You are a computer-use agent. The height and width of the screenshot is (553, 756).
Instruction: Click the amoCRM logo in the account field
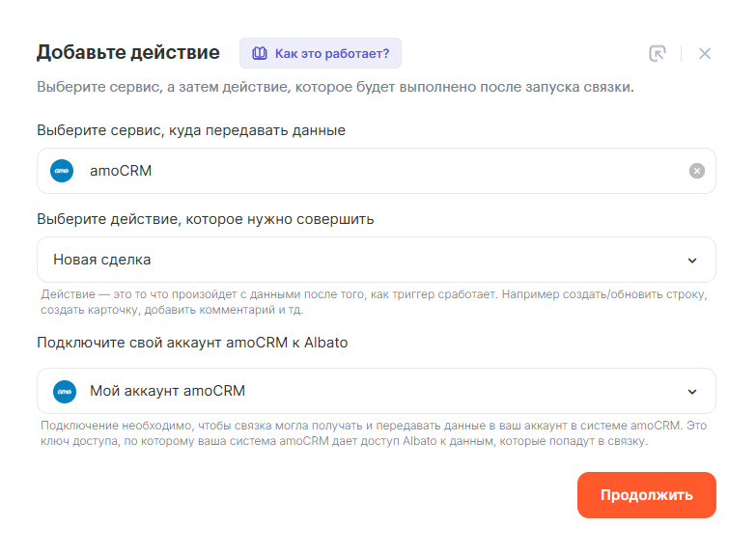click(62, 391)
